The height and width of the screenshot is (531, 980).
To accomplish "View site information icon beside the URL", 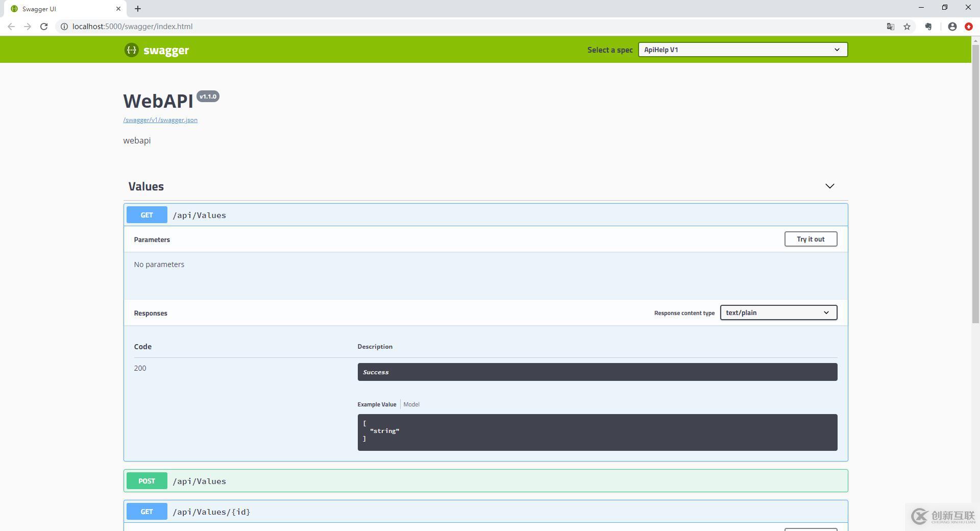I will point(64,27).
